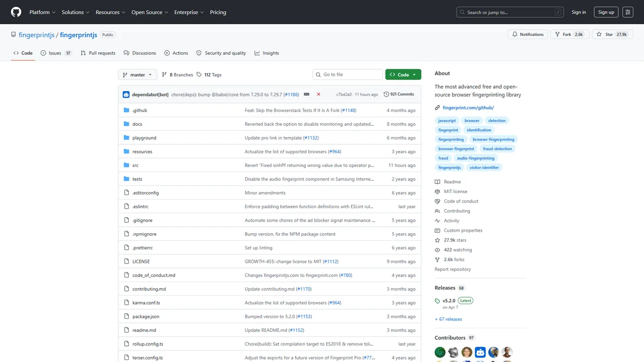Switch to the Issues tab

[56, 53]
